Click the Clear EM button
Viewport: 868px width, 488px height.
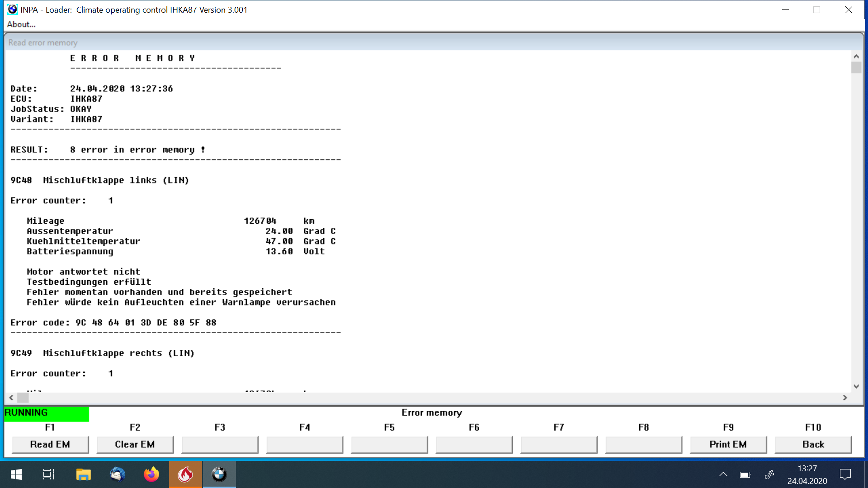[135, 445]
